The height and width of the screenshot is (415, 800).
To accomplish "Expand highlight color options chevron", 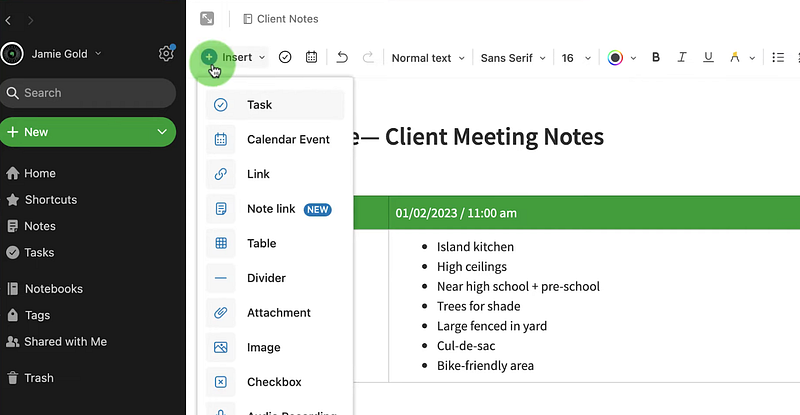I will (x=752, y=58).
